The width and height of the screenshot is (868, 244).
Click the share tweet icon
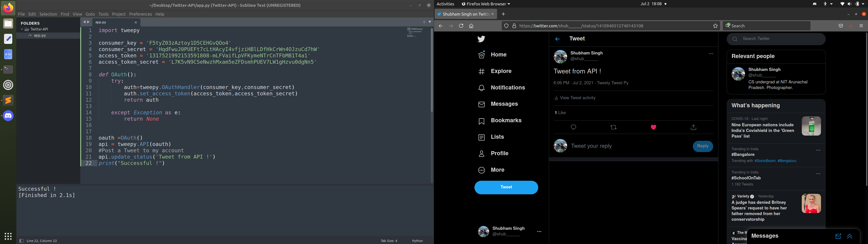693,127
